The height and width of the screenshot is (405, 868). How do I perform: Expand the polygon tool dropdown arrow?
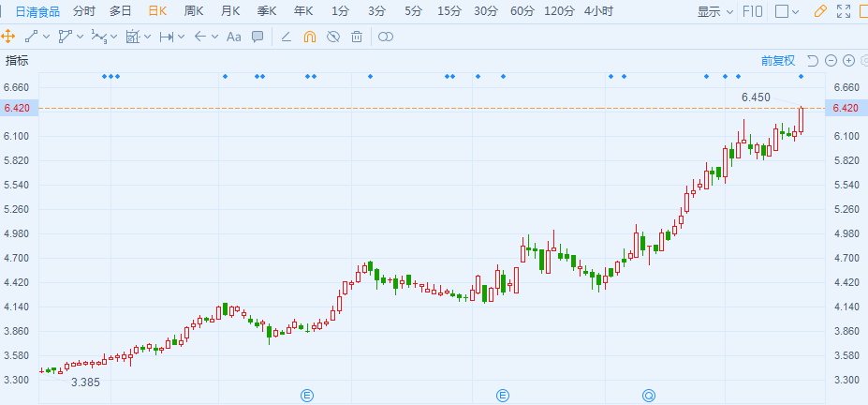click(x=81, y=37)
